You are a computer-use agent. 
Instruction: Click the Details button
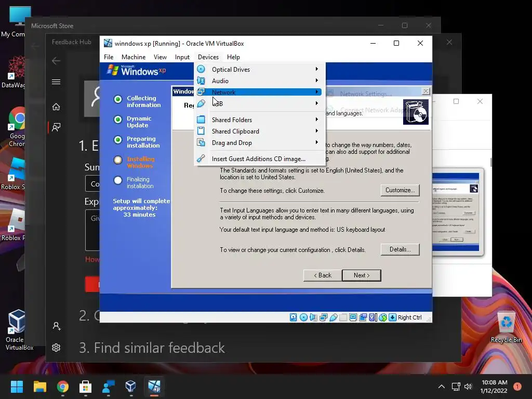(400, 249)
